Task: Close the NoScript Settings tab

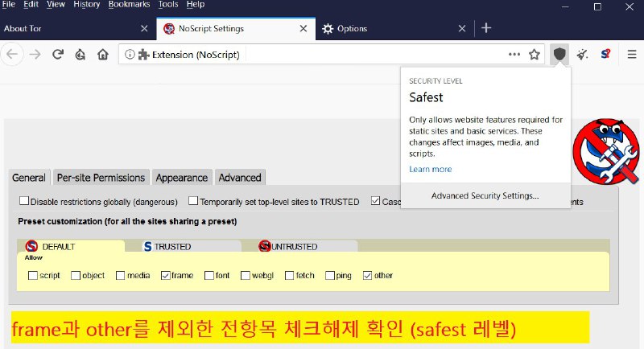Action: pos(303,28)
